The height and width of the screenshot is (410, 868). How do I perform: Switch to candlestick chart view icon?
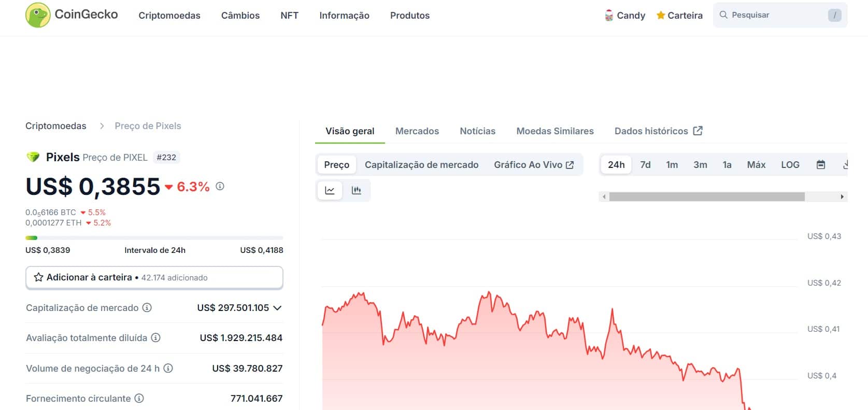coord(356,190)
